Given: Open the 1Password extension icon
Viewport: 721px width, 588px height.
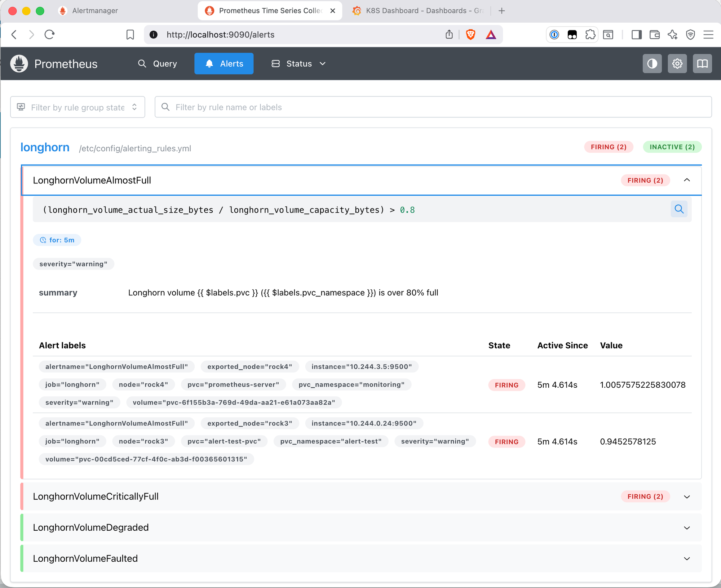Looking at the screenshot, I should coord(554,35).
